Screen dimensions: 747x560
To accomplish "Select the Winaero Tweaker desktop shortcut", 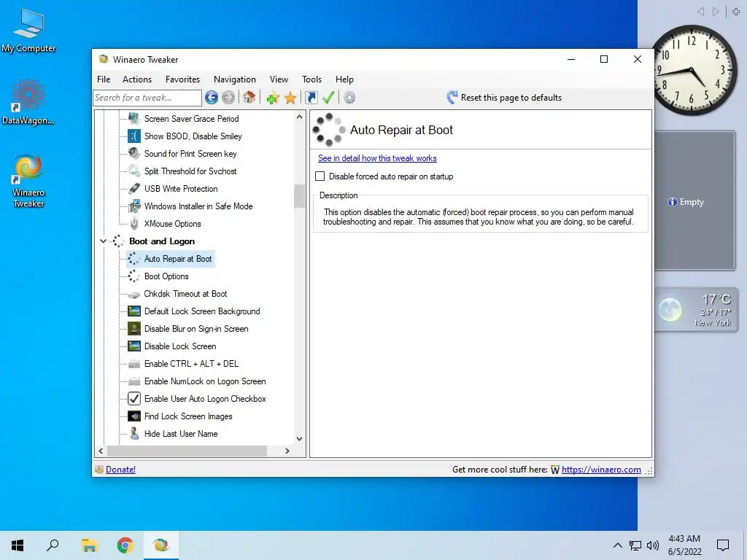I will point(28,181).
